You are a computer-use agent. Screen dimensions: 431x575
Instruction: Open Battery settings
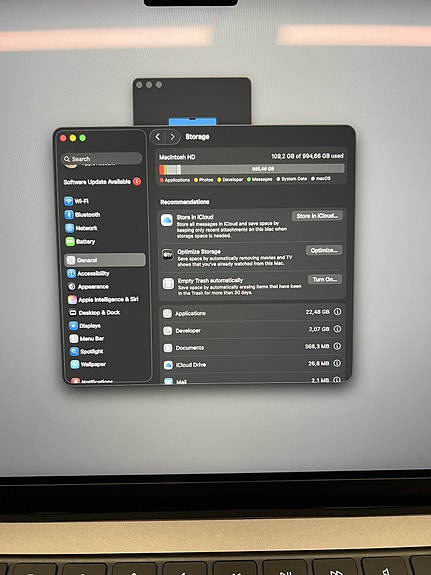click(x=81, y=242)
